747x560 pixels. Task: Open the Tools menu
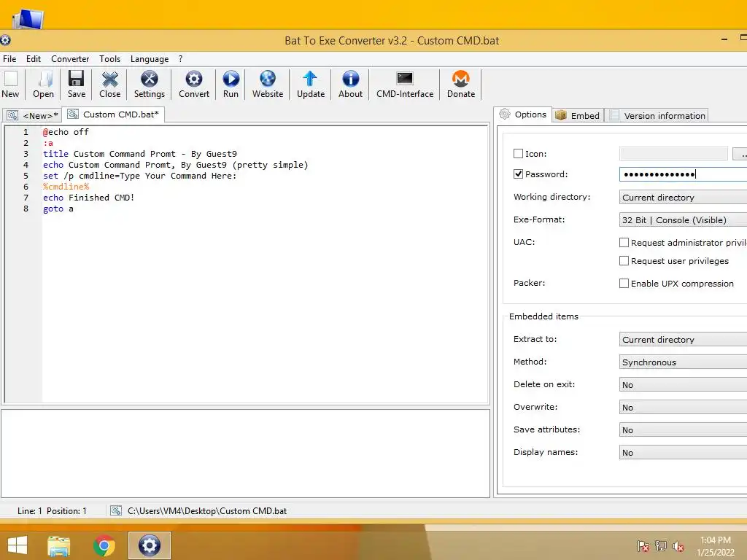(x=109, y=58)
